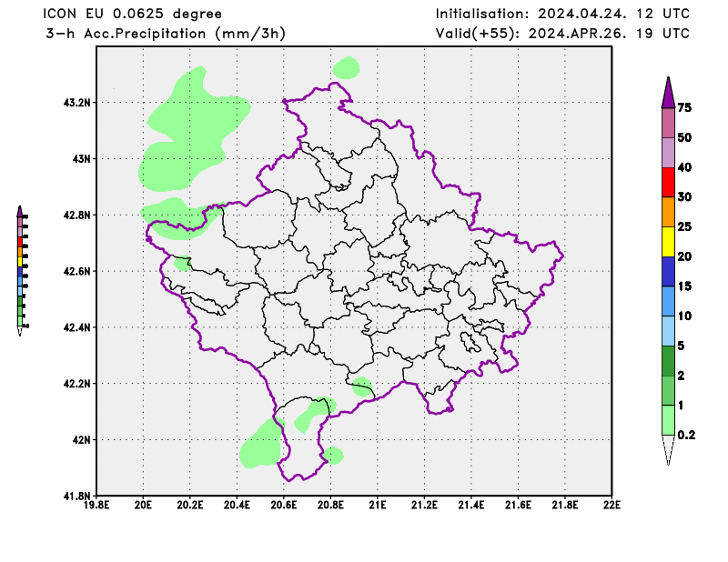The image size is (728, 562).
Task: Click the legend value label 50
Action: tap(684, 137)
